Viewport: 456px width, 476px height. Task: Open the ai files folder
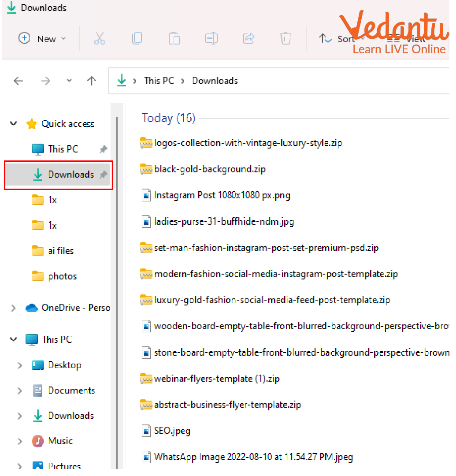click(61, 251)
